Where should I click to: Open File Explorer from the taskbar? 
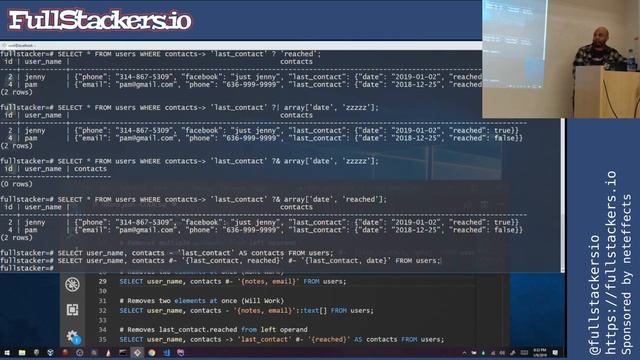pyautogui.click(x=22, y=353)
